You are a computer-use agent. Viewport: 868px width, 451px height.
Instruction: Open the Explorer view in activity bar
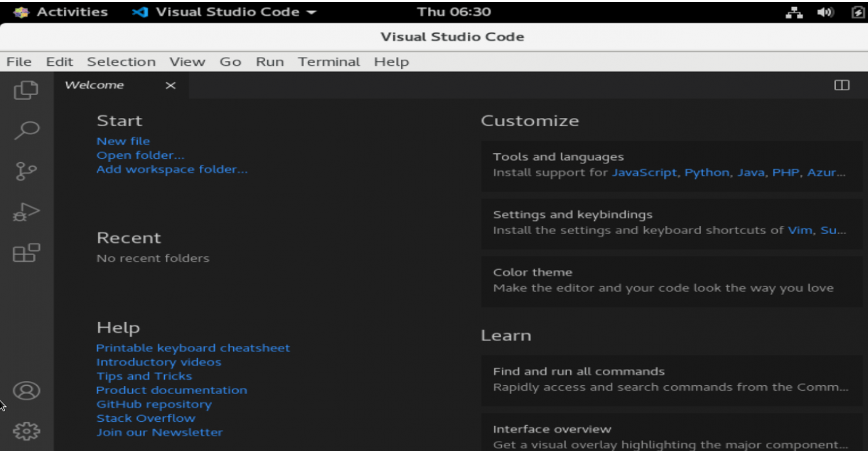pyautogui.click(x=26, y=90)
